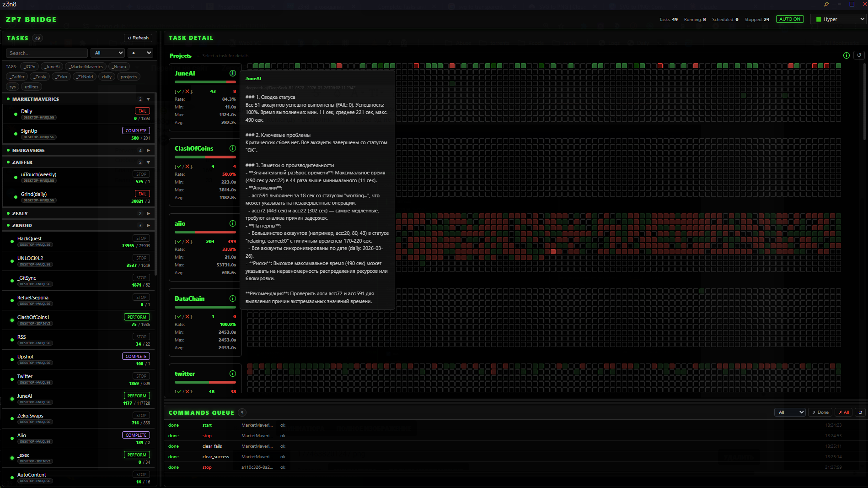
Task: Expand the NEURAVERSE task group
Action: 148,150
